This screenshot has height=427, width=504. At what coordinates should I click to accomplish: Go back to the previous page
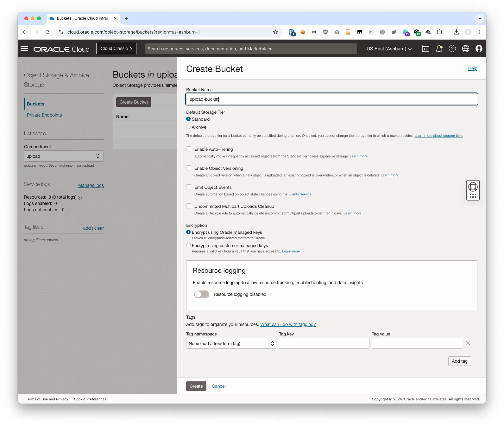click(x=25, y=32)
